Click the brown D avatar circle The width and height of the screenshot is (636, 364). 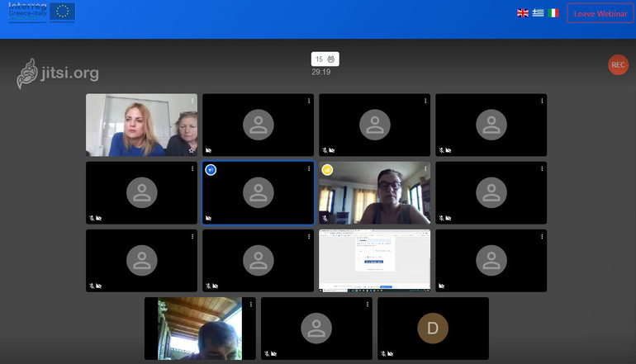point(433,329)
